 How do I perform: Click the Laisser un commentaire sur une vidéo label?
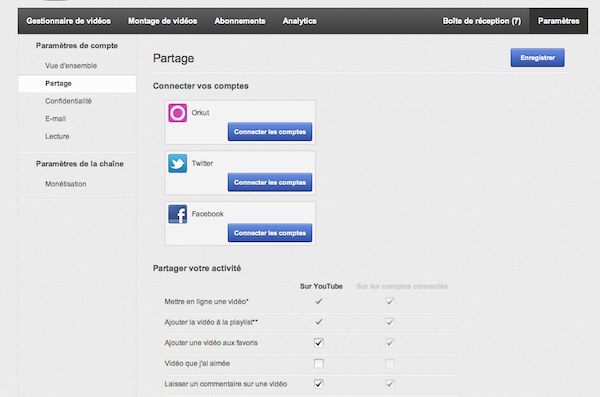(226, 384)
